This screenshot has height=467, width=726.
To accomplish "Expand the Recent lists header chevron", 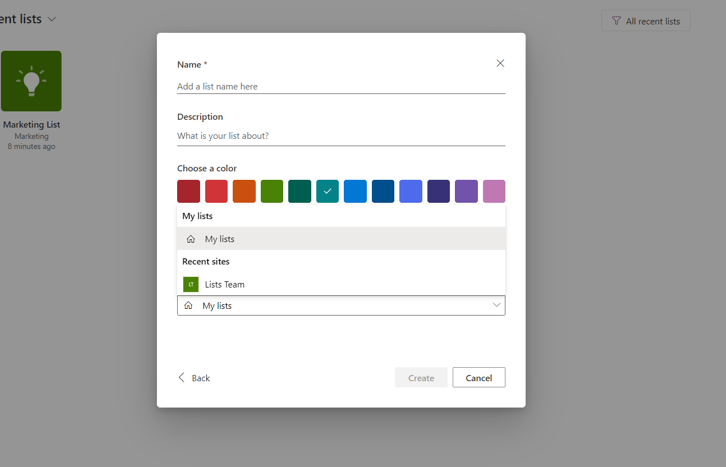I will click(x=52, y=19).
